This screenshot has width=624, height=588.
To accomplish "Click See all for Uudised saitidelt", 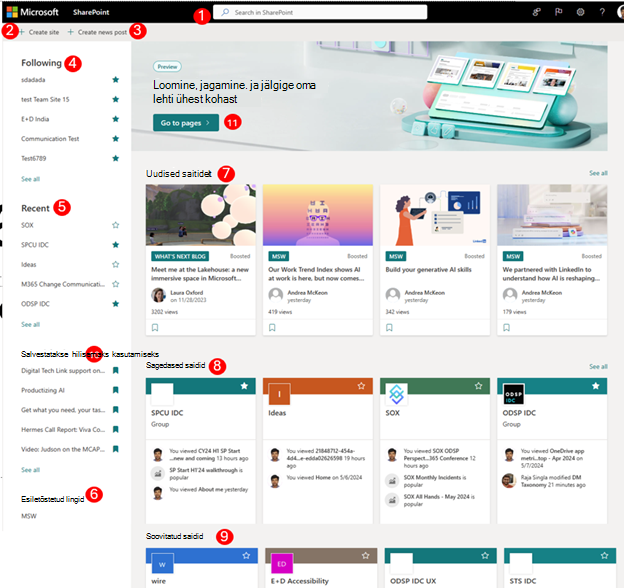I will pyautogui.click(x=598, y=173).
